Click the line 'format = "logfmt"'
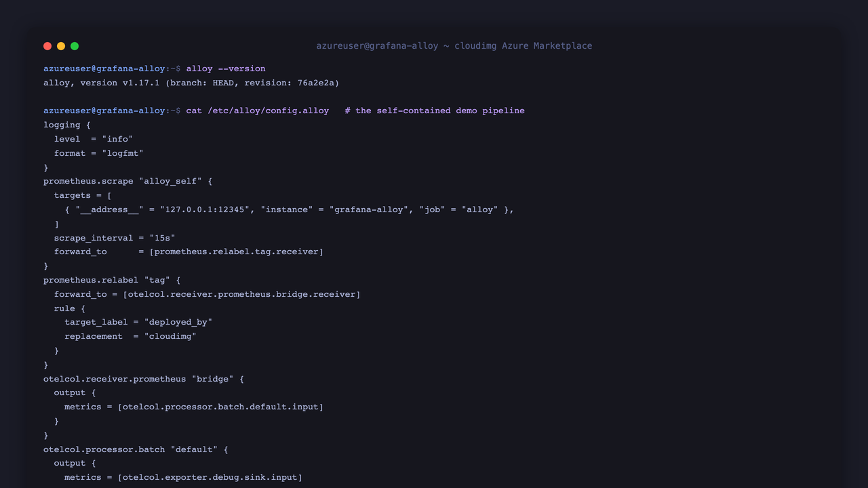 (99, 153)
